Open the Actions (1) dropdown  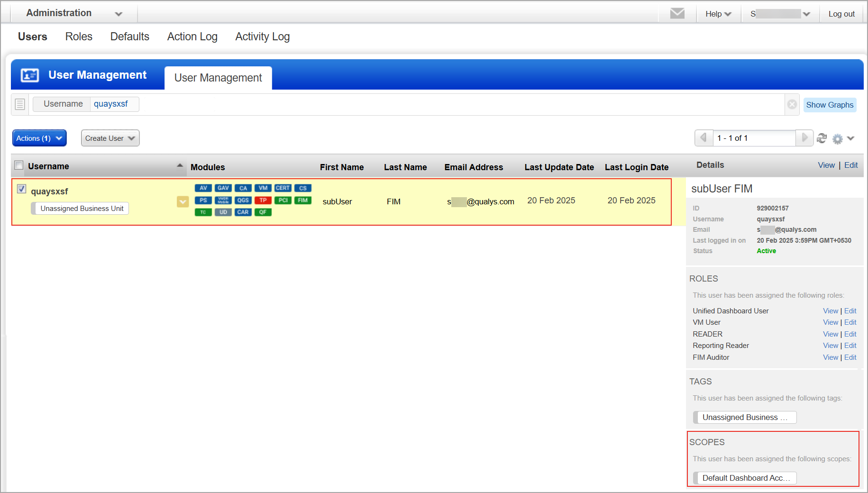(39, 138)
